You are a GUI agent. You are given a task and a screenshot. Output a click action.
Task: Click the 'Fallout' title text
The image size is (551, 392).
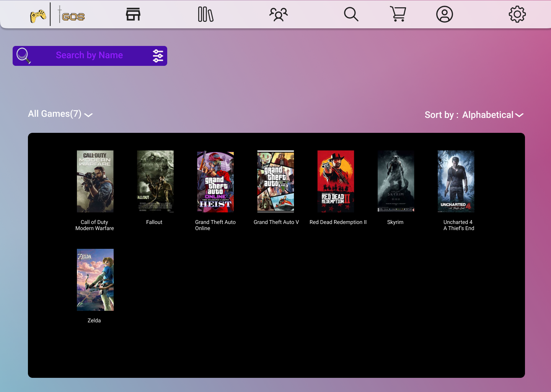pyautogui.click(x=154, y=222)
